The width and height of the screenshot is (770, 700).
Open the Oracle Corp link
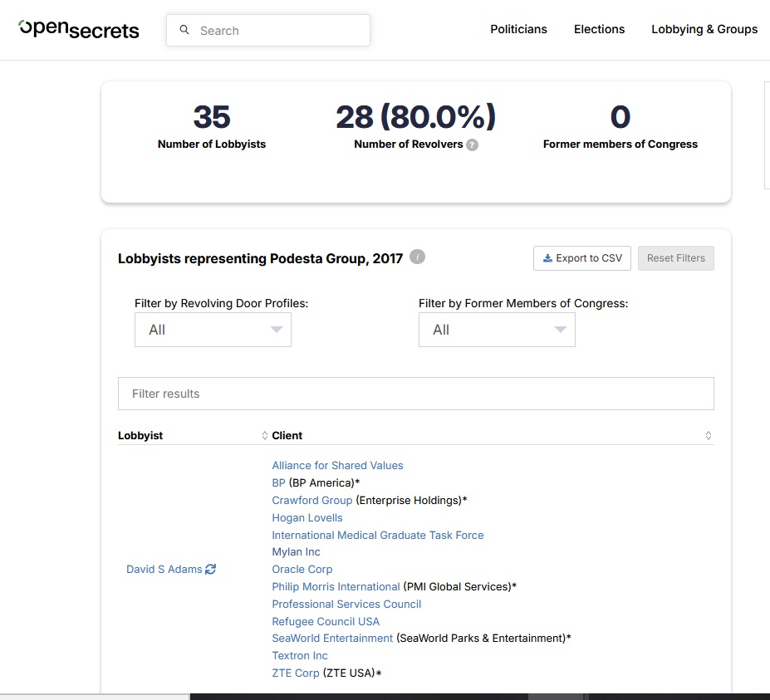coord(302,570)
